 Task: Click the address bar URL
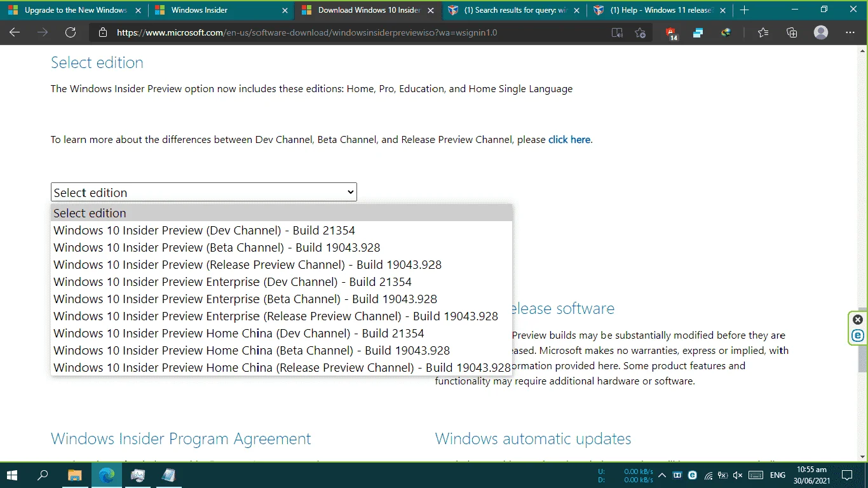pyautogui.click(x=307, y=33)
